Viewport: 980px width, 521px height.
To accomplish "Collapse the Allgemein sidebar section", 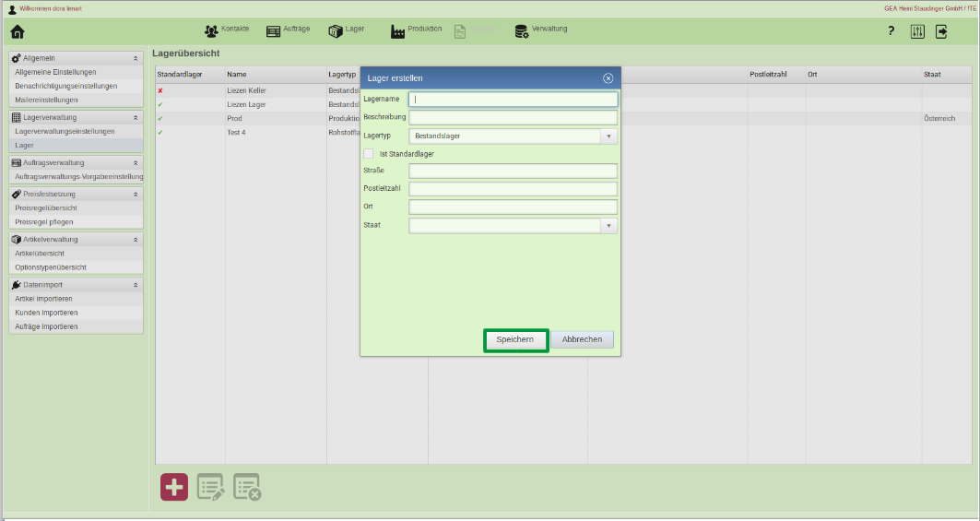I will [136, 58].
